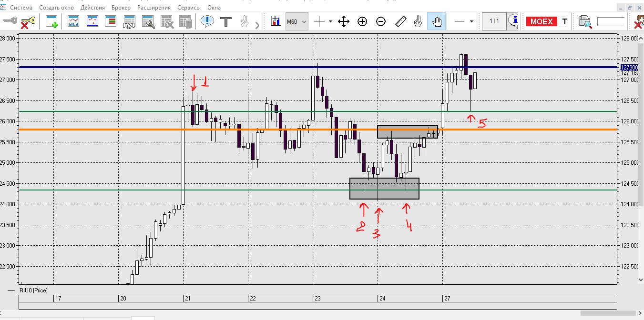The width and height of the screenshot is (644, 320).
Task: Open the table settings icon with wrench
Action: pyautogui.click(x=148, y=21)
